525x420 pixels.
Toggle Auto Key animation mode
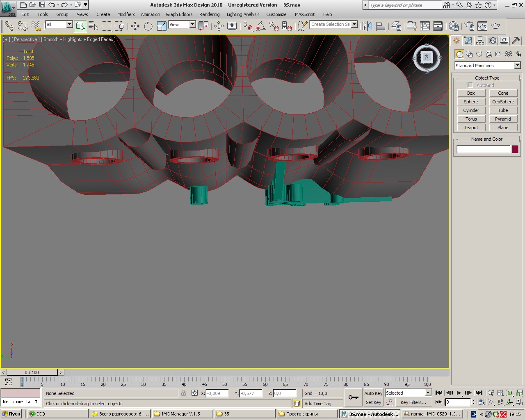[x=373, y=393]
